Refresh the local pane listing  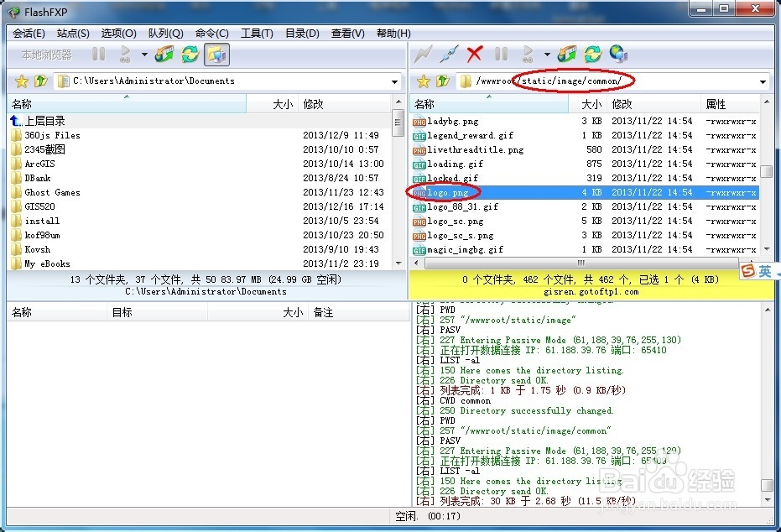tap(190, 54)
